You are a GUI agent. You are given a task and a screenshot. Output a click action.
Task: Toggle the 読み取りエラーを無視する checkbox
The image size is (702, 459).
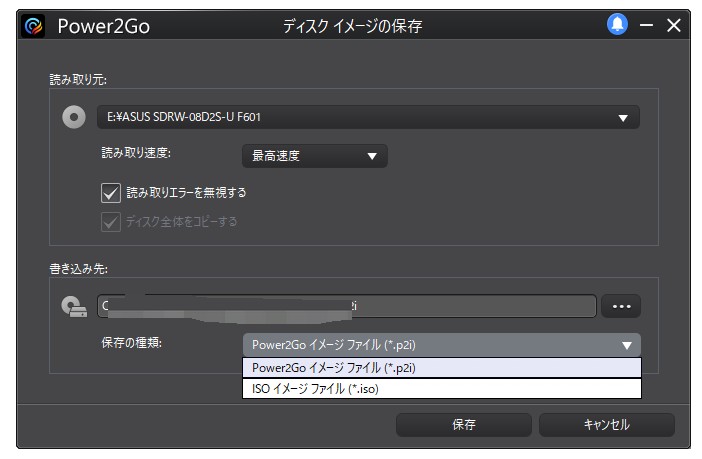tap(111, 193)
